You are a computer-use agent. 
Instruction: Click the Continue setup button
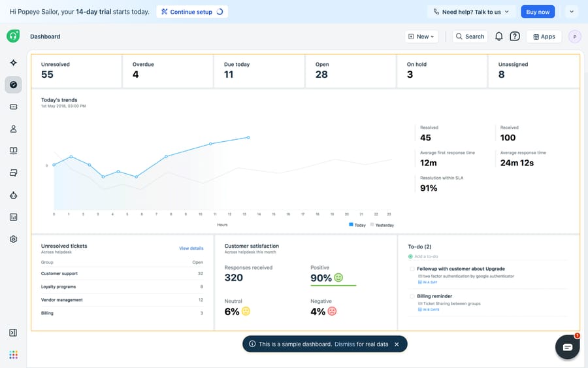[192, 12]
